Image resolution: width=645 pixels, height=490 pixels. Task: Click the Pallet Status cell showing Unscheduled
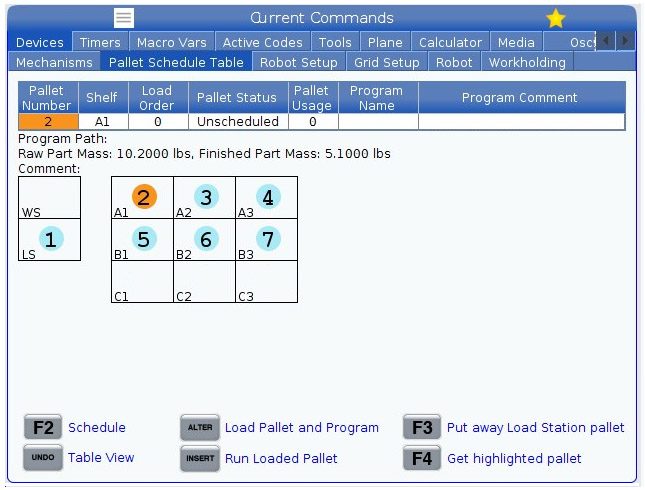[x=236, y=122]
